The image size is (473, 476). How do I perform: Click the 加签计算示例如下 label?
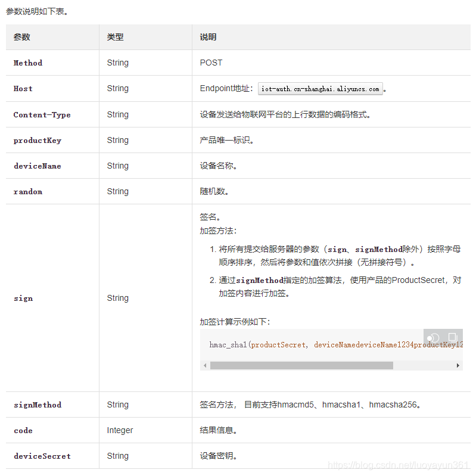coord(235,322)
